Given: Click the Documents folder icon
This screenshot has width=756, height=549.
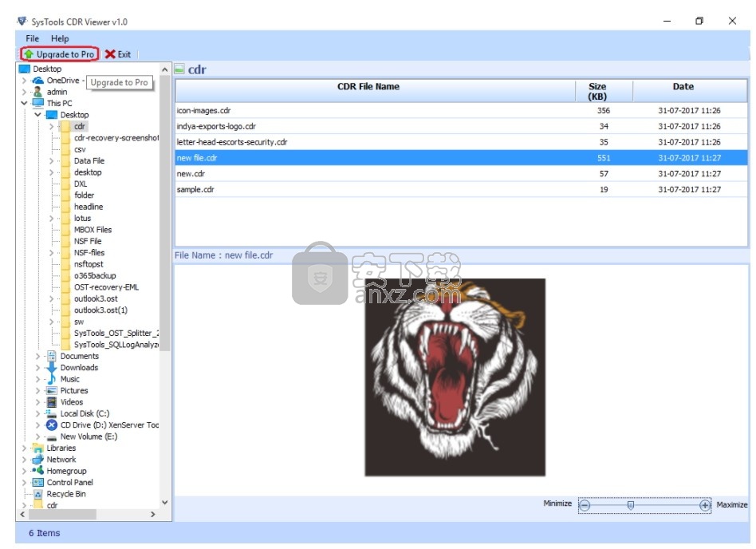Looking at the screenshot, I should pos(52,357).
